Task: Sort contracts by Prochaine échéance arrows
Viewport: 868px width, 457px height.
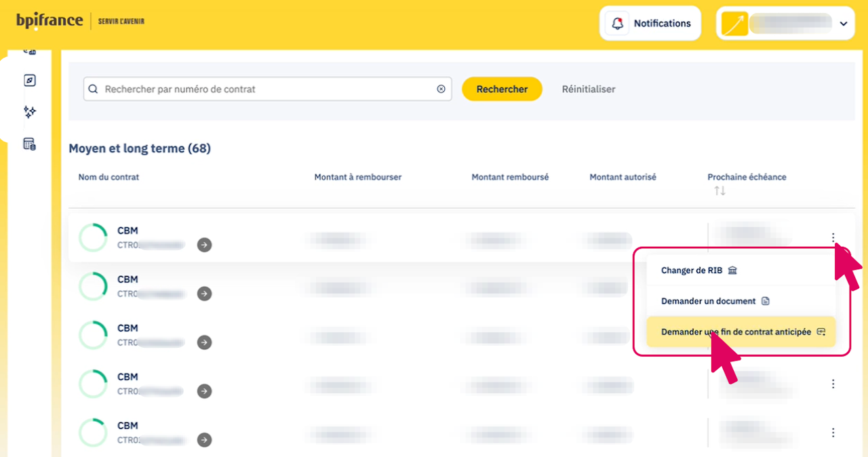Action: 719,191
